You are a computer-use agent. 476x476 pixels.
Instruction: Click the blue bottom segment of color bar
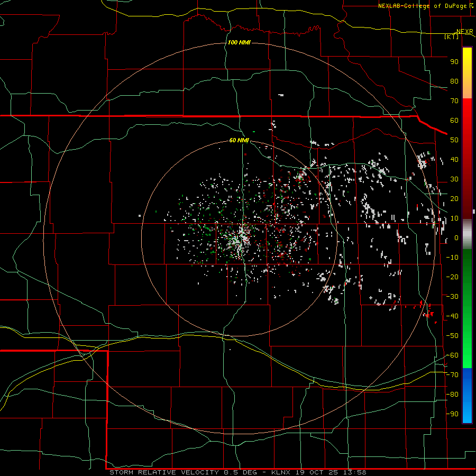[x=467, y=395]
